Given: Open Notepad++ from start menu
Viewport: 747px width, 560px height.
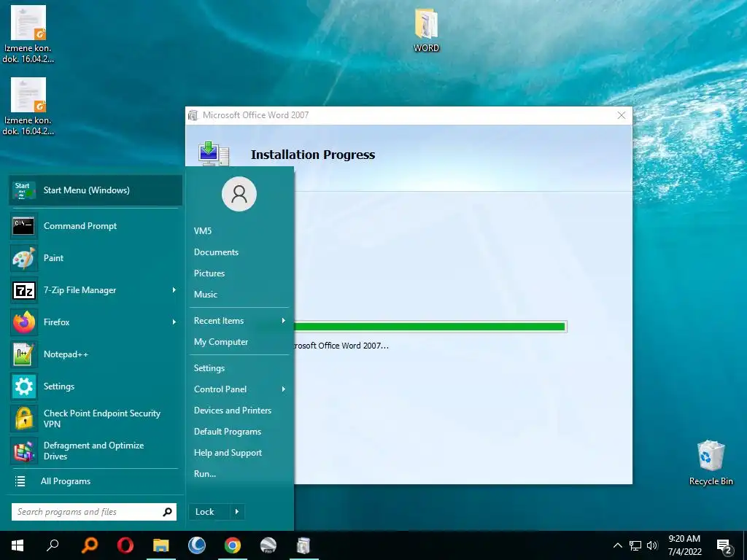Looking at the screenshot, I should pyautogui.click(x=96, y=354).
